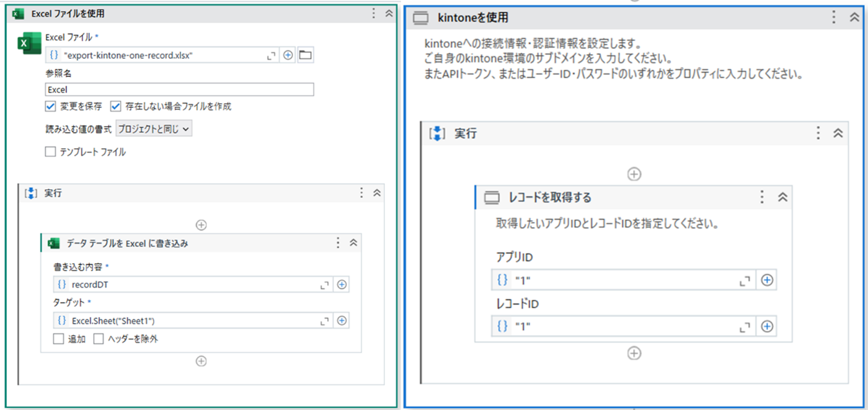The width and height of the screenshot is (868, 410).
Task: Collapse the kintoneを使用 activity
Action: click(x=855, y=17)
